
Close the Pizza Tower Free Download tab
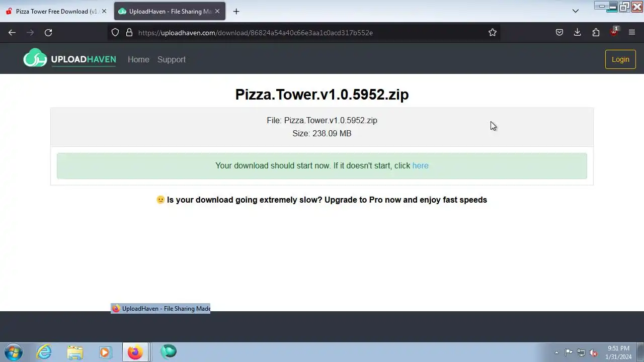(104, 11)
